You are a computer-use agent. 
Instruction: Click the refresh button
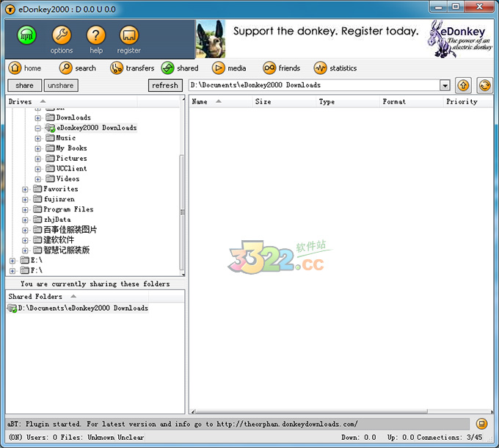tap(165, 85)
